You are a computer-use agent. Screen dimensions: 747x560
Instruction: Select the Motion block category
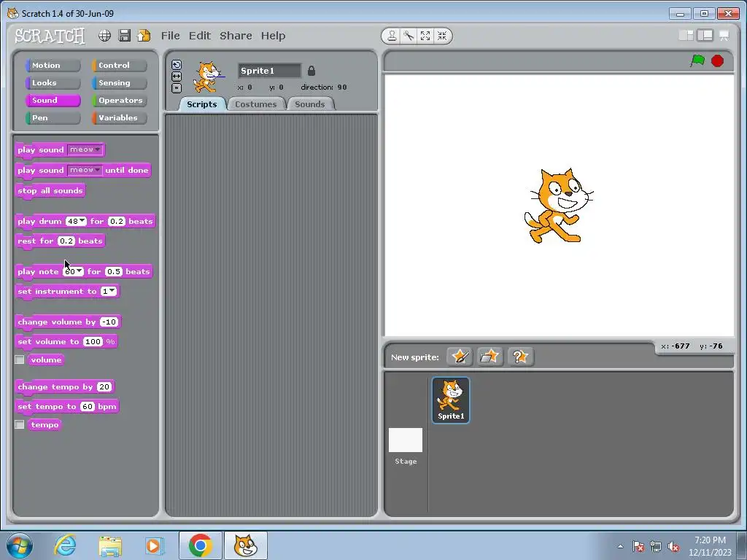click(53, 65)
